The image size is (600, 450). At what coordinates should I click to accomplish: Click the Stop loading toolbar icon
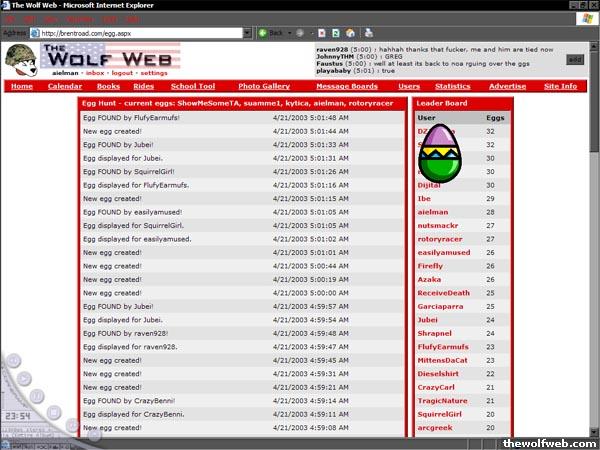click(322, 33)
